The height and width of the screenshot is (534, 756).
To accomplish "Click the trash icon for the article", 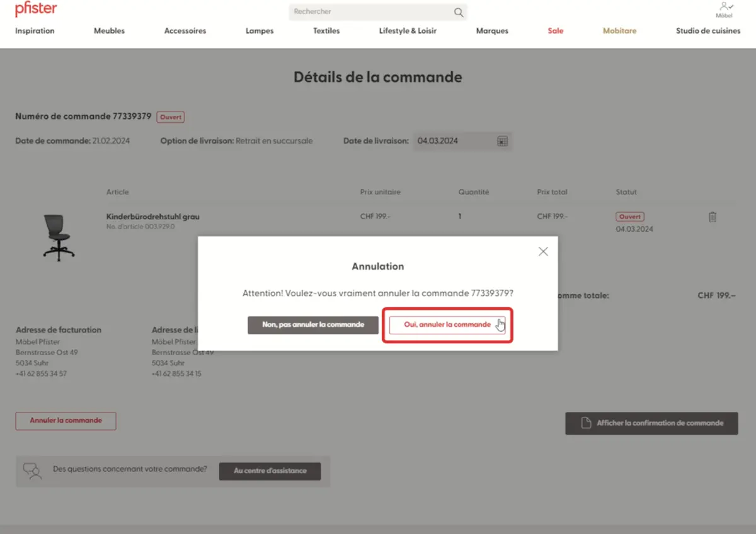I will [713, 217].
